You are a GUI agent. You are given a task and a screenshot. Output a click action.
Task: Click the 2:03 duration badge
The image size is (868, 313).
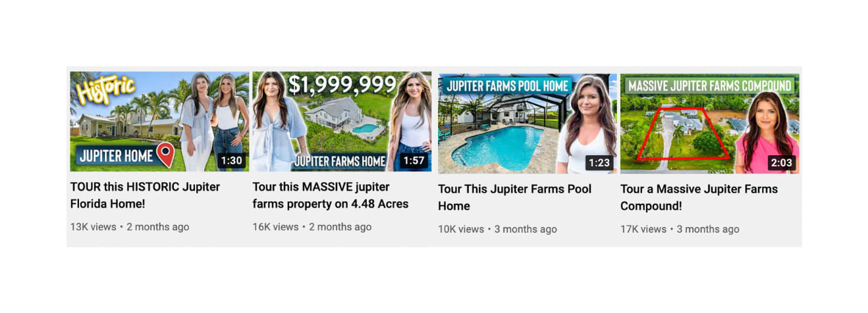tap(782, 162)
